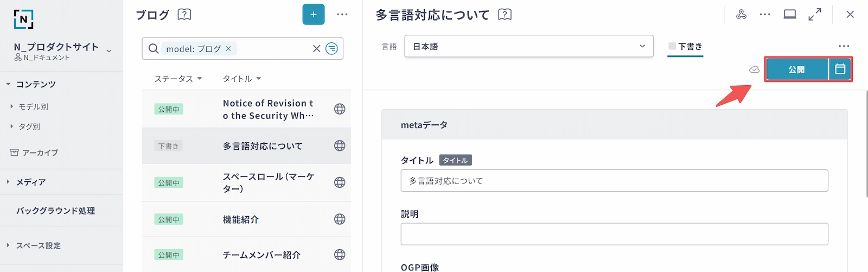Click the webhook icon in the editor header
Viewport: 868px width, 272px height.
coord(741,15)
